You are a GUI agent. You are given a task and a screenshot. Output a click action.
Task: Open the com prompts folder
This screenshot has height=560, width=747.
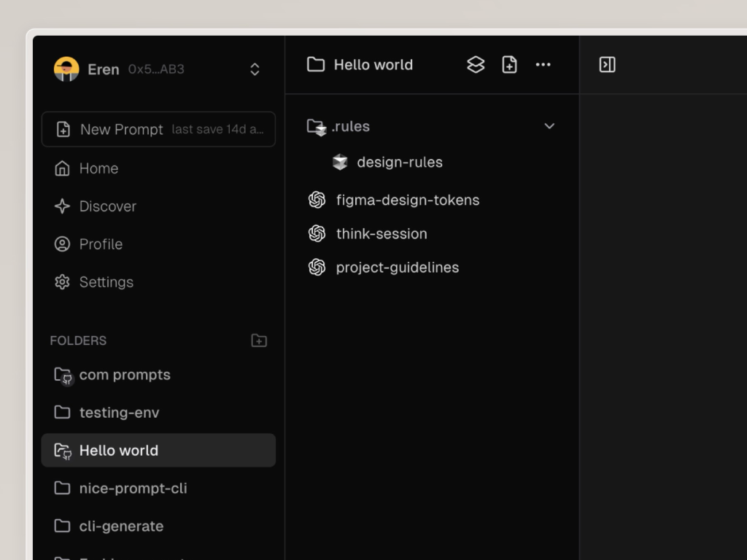(125, 374)
